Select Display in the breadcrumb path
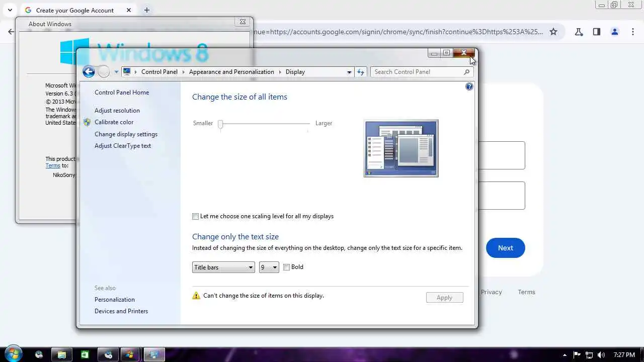644x362 pixels. pyautogui.click(x=295, y=72)
